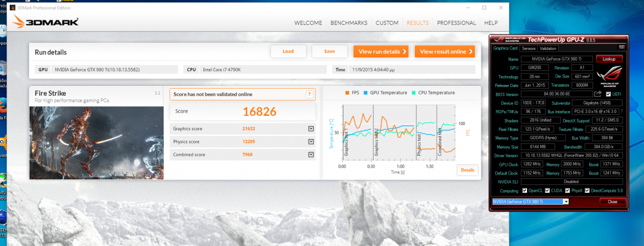Open the HELP tab in 3DMark
Viewport: 644px width, 246px height.
tap(491, 23)
